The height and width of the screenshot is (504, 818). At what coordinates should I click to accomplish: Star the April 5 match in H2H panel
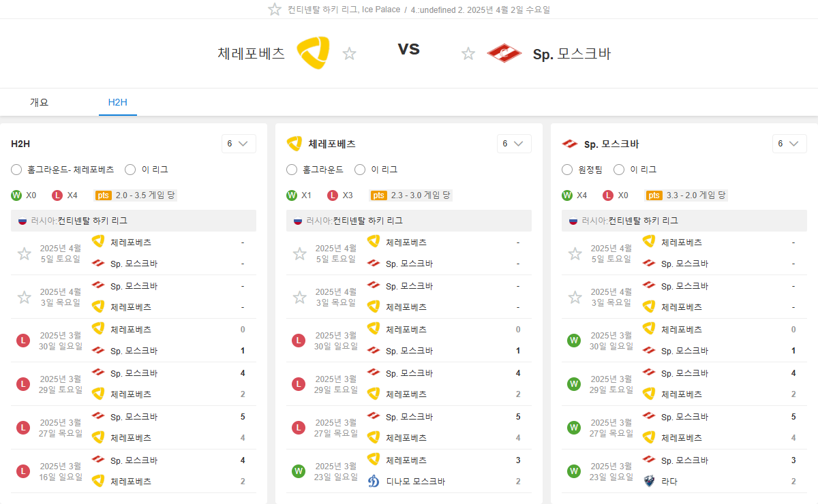25,253
